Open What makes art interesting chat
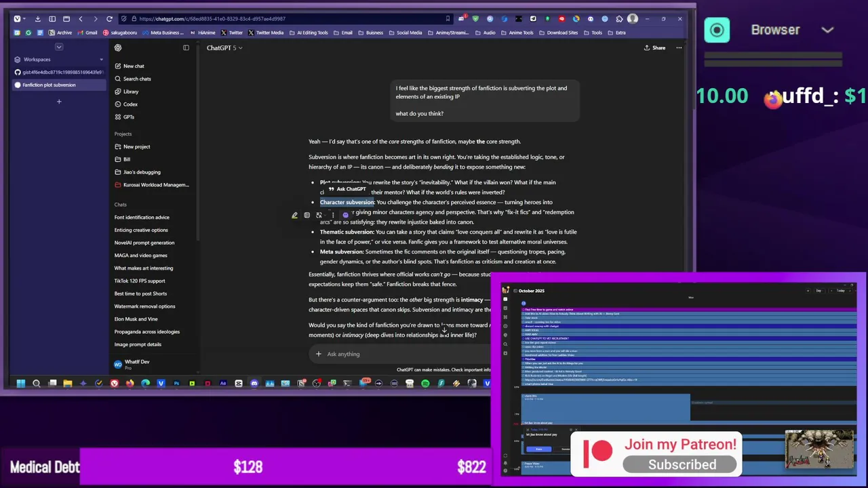868x488 pixels. 144,268
